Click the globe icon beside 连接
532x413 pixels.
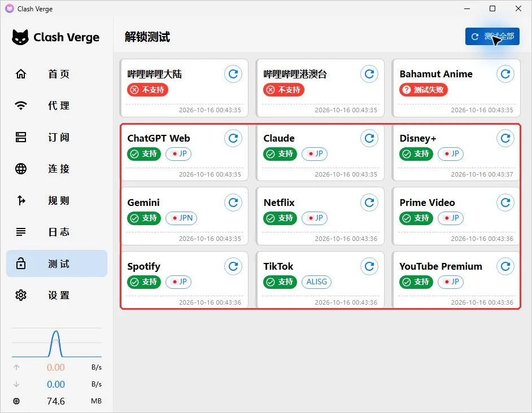coord(21,169)
